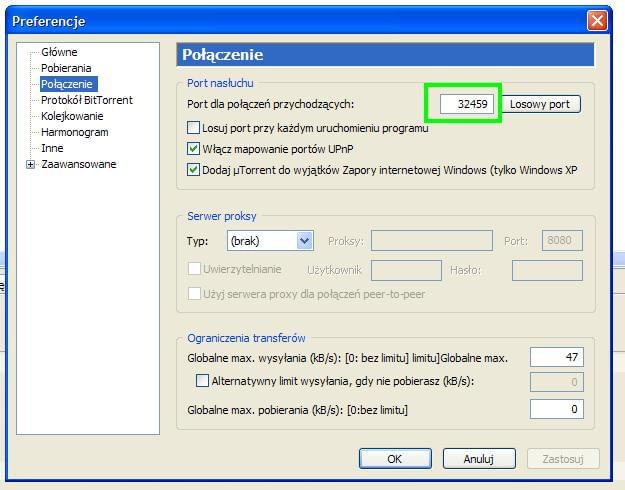Image resolution: width=625 pixels, height=490 pixels.
Task: Expand the Zaawansowane tree node
Action: [x=31, y=164]
